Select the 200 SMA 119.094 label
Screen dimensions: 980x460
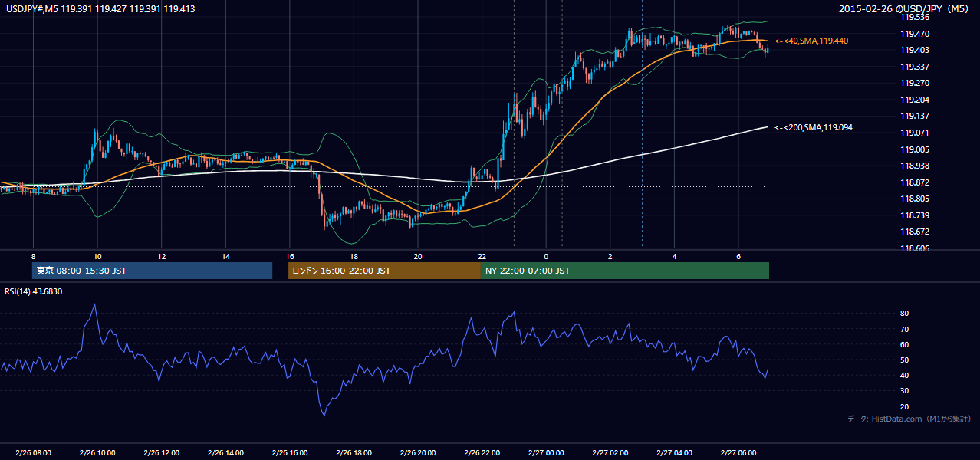pos(814,127)
